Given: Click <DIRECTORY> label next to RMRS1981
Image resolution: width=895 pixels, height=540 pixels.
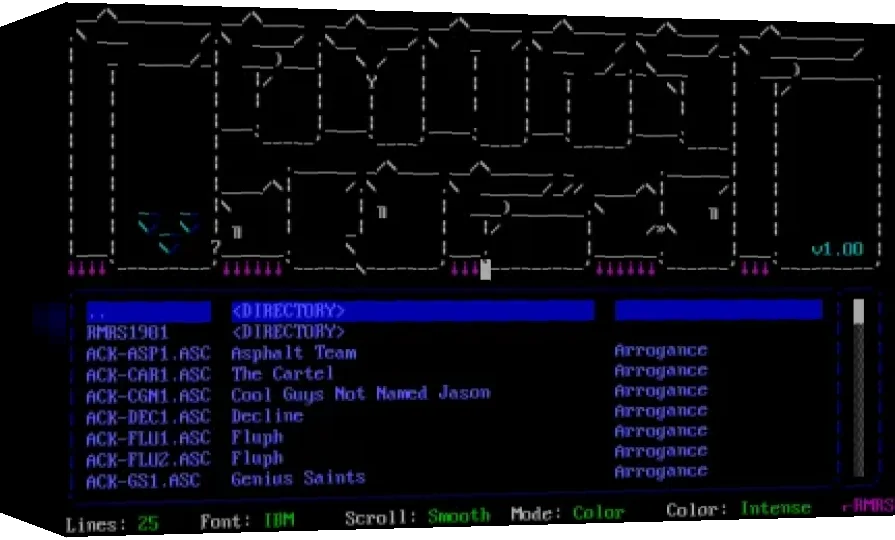Looking at the screenshot, I should pos(288,331).
